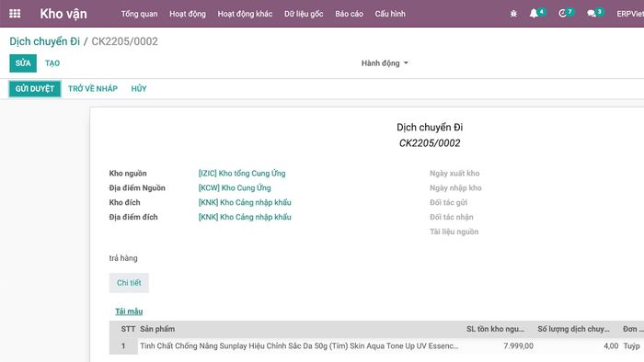The width and height of the screenshot is (644, 362).
Task: Go back to Dịch chuyển Đi breadcrumb
Action: pos(45,41)
